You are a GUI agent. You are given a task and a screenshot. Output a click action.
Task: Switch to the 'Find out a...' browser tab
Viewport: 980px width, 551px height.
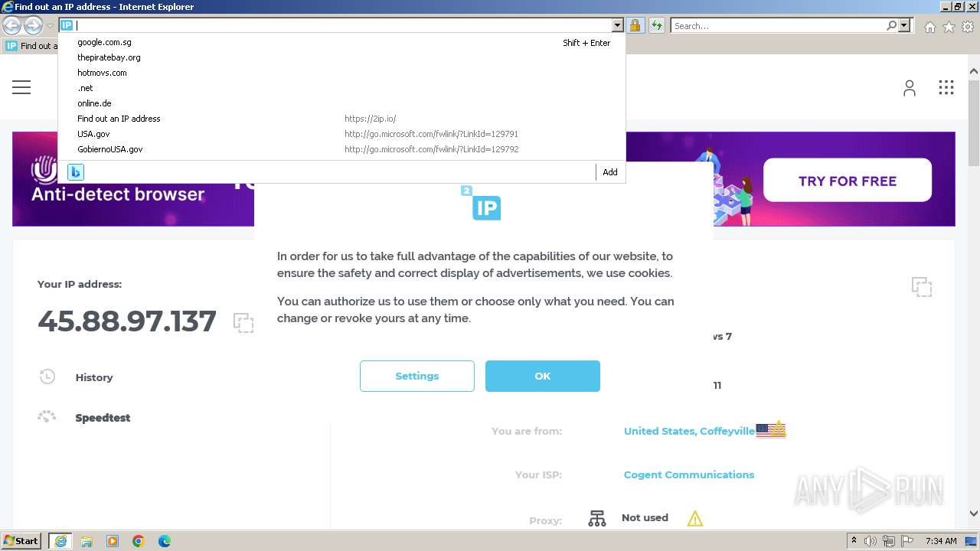click(29, 46)
